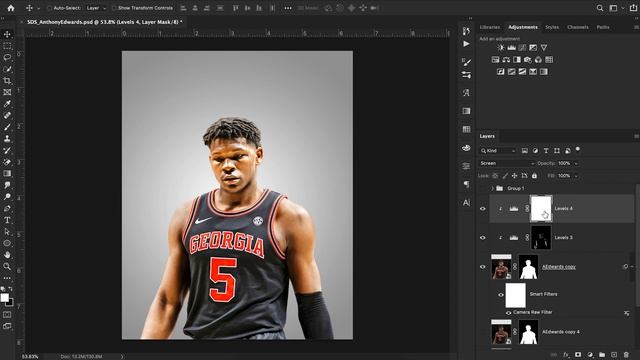Enable the Auto-Select checkbox
The height and width of the screenshot is (360, 640).
coord(50,8)
